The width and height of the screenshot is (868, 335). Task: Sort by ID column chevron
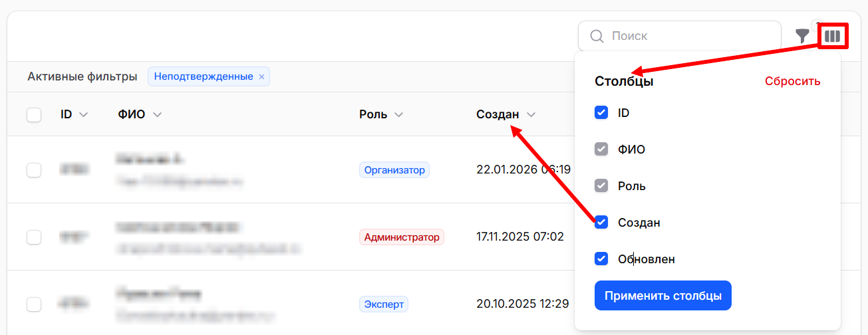coord(83,115)
